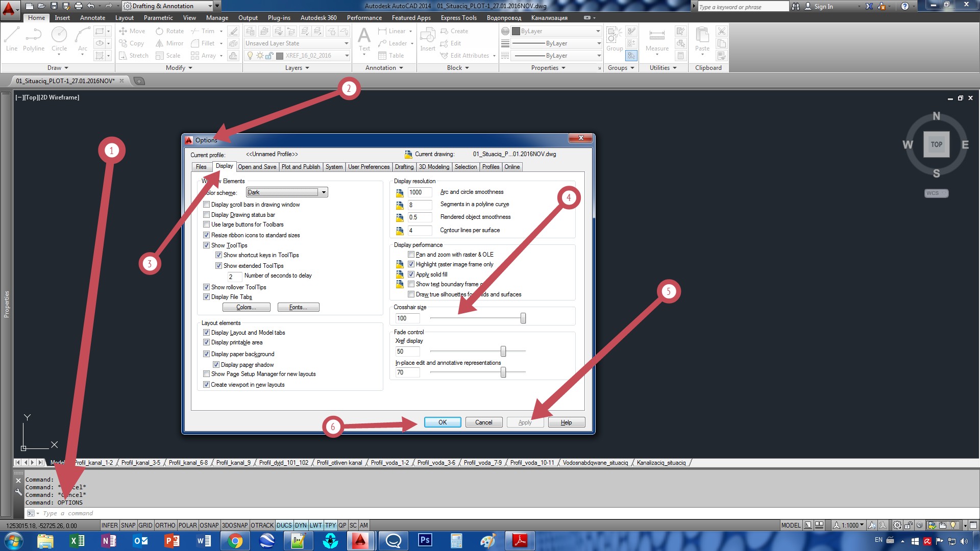
Task: Click the Arc tool icon
Action: pos(82,37)
